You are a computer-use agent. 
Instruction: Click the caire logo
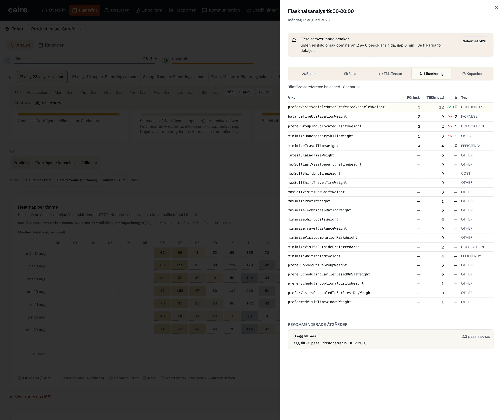tap(19, 10)
